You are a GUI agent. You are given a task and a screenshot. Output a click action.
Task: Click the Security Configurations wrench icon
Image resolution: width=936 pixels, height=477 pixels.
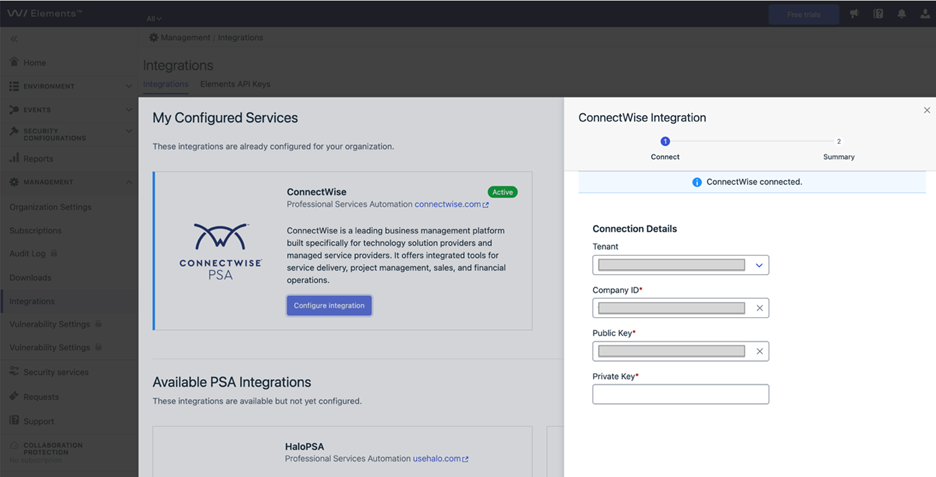pyautogui.click(x=14, y=131)
